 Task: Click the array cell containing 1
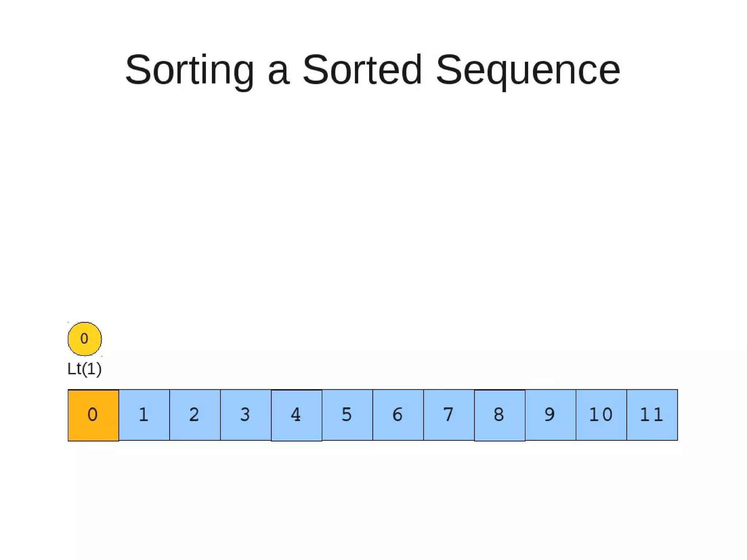coord(144,415)
